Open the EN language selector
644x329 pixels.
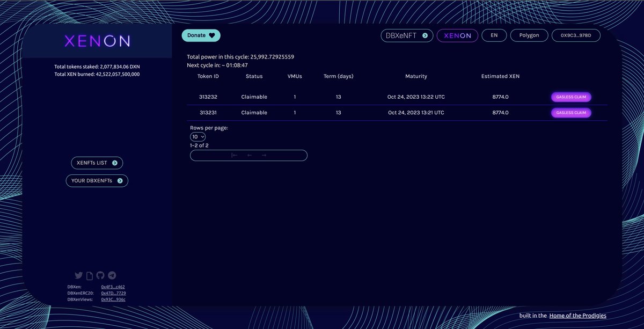tap(494, 35)
